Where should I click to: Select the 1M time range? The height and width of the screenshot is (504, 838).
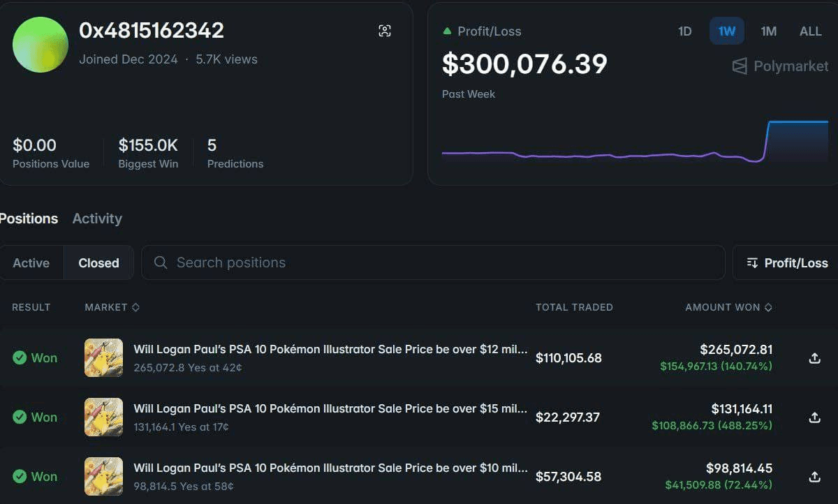pos(768,31)
